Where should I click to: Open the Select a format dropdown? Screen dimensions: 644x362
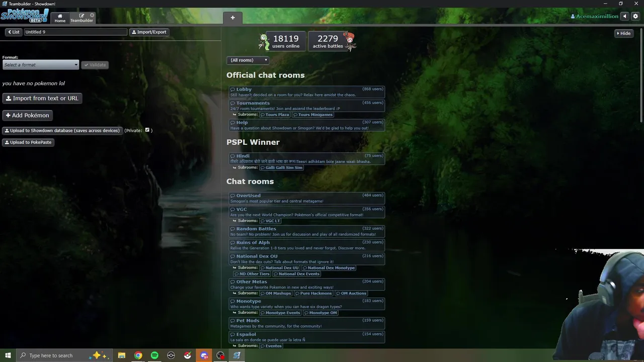pos(41,65)
